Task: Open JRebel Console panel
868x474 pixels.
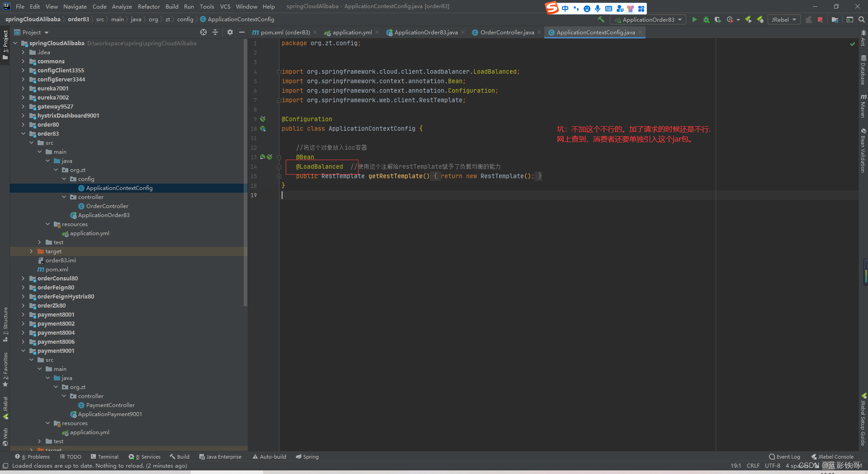Action: coord(832,457)
